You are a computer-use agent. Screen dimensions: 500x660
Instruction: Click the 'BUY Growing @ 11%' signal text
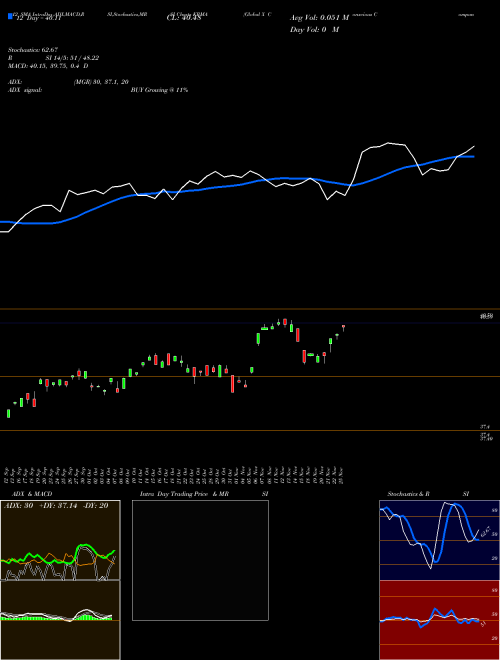coord(159,90)
